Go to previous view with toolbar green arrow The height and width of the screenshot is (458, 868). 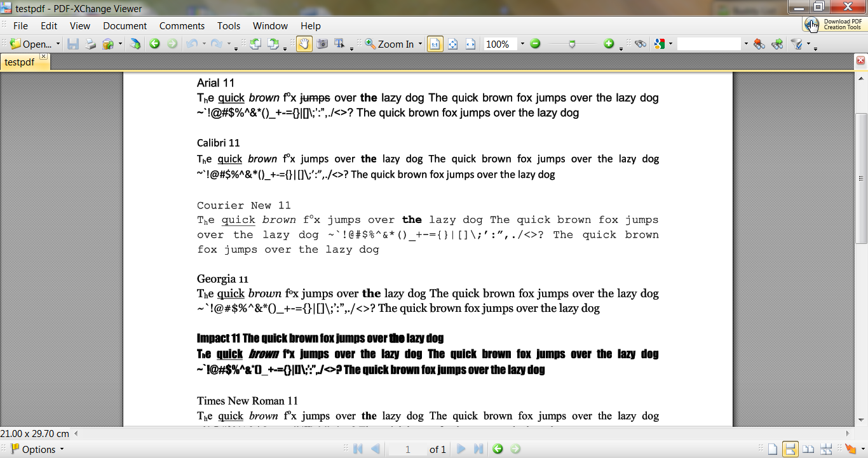pos(154,44)
